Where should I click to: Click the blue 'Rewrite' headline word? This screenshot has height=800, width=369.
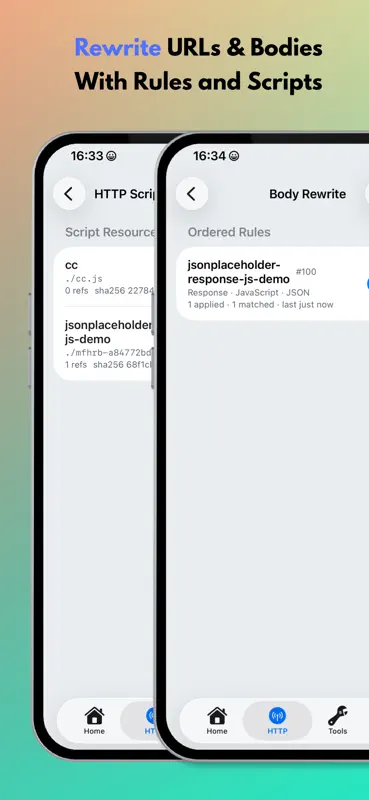pos(117,48)
